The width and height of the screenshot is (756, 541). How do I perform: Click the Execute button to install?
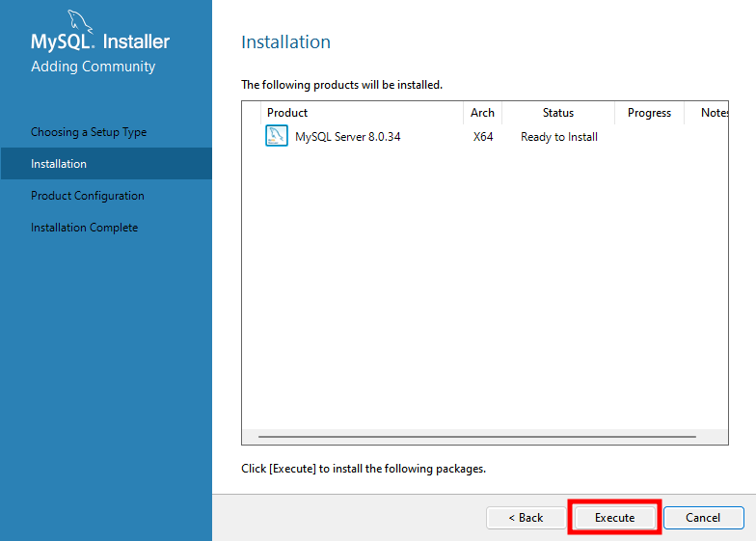pyautogui.click(x=615, y=517)
